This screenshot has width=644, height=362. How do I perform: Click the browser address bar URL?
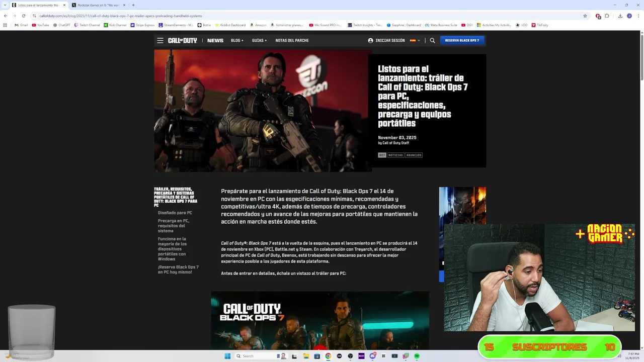point(121,16)
